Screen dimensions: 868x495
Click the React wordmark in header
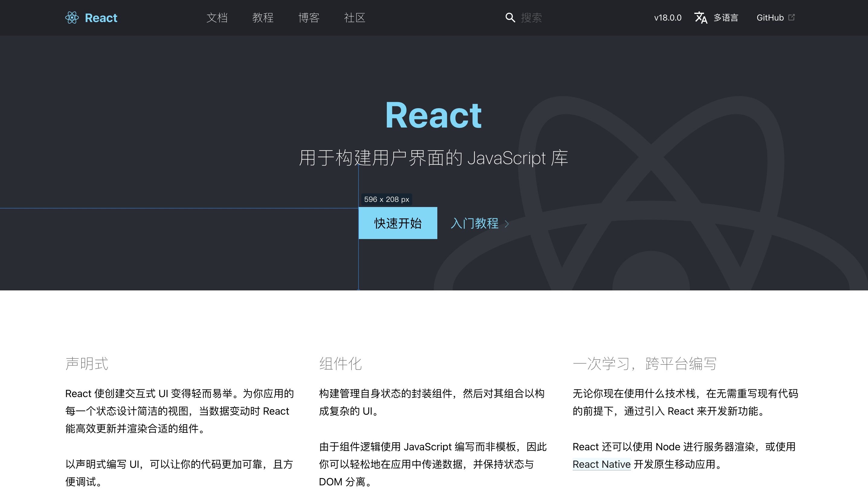[x=101, y=18]
